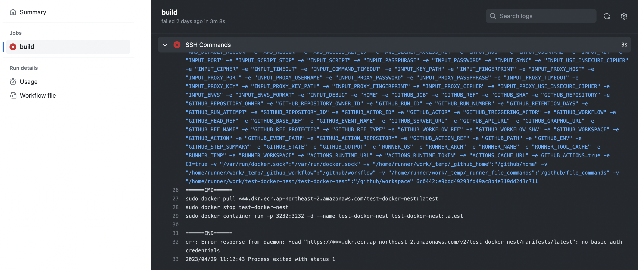
Task: Click the magnifier icon in search logs
Action: pyautogui.click(x=493, y=16)
